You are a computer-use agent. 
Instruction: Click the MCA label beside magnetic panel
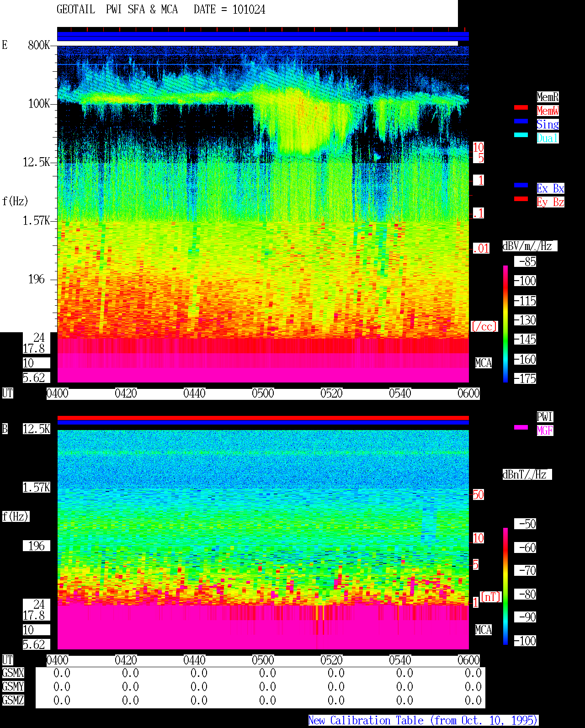484,630
